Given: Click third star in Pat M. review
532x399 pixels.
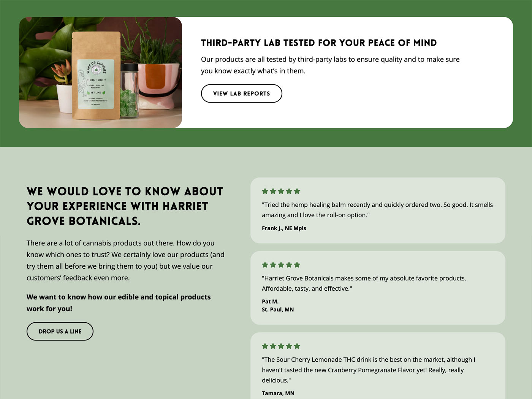Looking at the screenshot, I should [281, 264].
